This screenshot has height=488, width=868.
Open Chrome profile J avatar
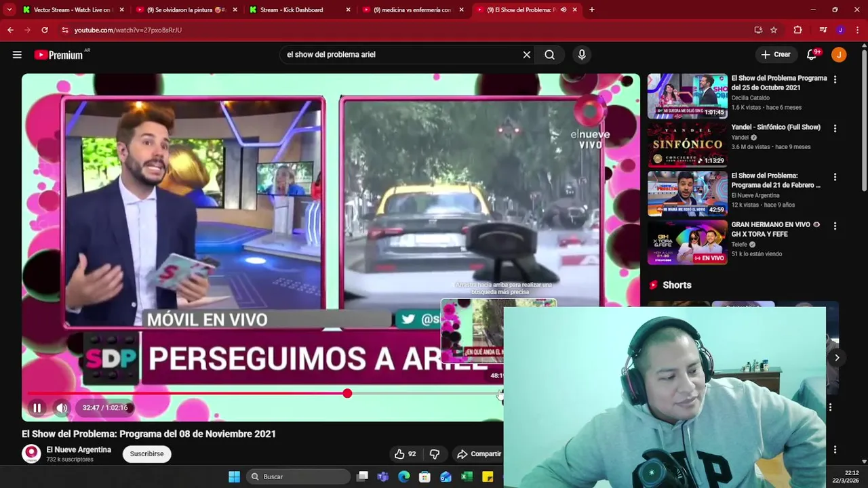(840, 30)
